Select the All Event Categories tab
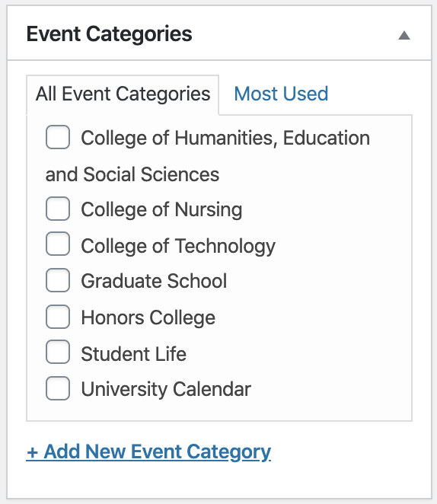The image size is (437, 504). (x=123, y=94)
